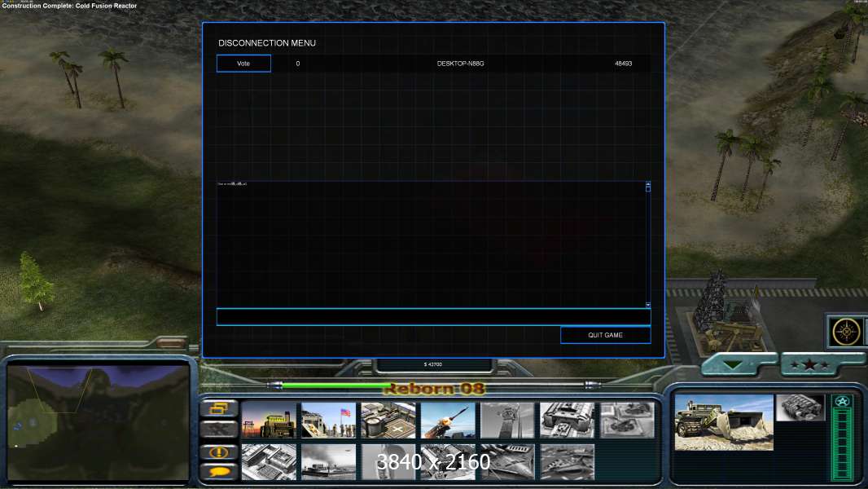Click the selected construction dozer portrait
The width and height of the screenshot is (868, 489).
724,422
